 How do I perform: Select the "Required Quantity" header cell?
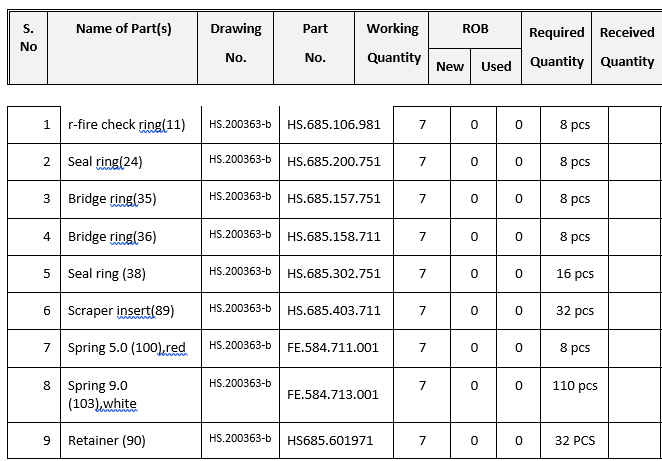557,47
